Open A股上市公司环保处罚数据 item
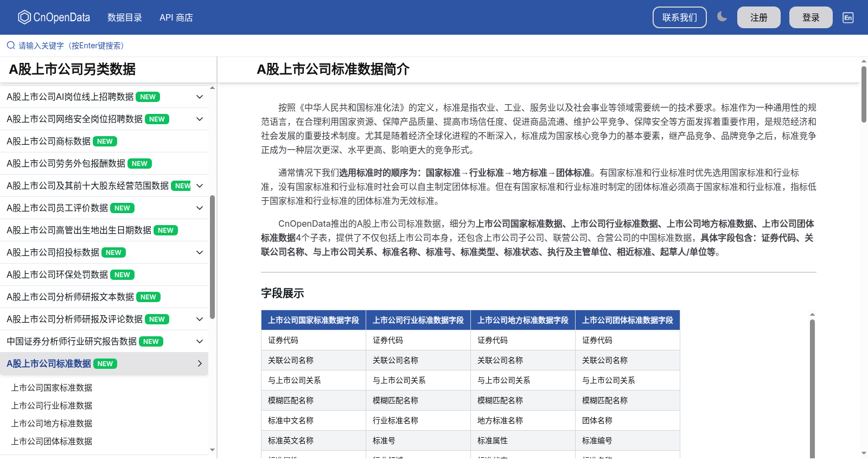Screen dimensions: 868x467 coord(104,274)
